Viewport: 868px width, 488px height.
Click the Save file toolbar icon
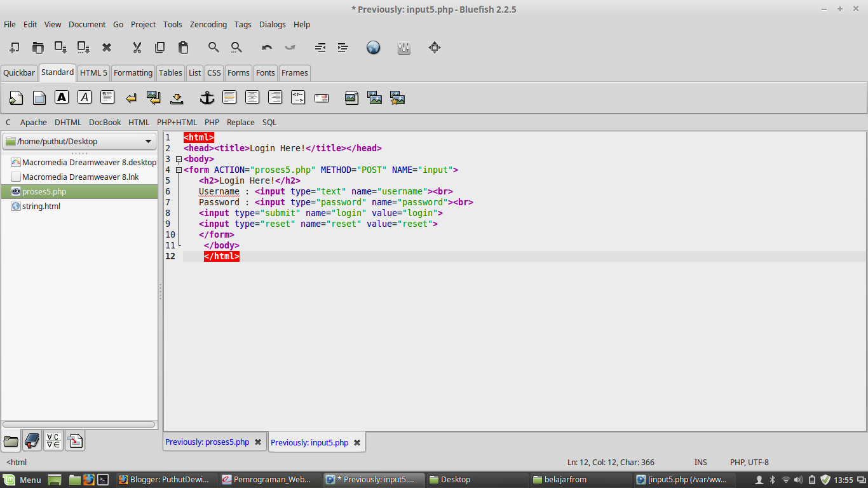coord(61,48)
